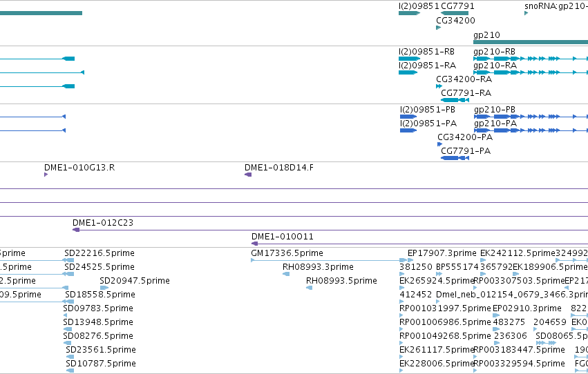Select the l(2)09851-RB transcript glyph

tap(409, 59)
